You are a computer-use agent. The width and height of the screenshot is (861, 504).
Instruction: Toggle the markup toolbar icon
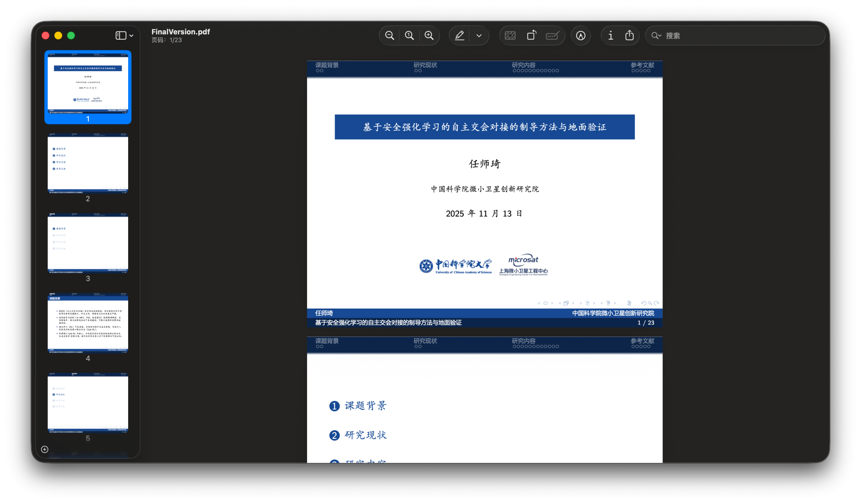tap(581, 36)
